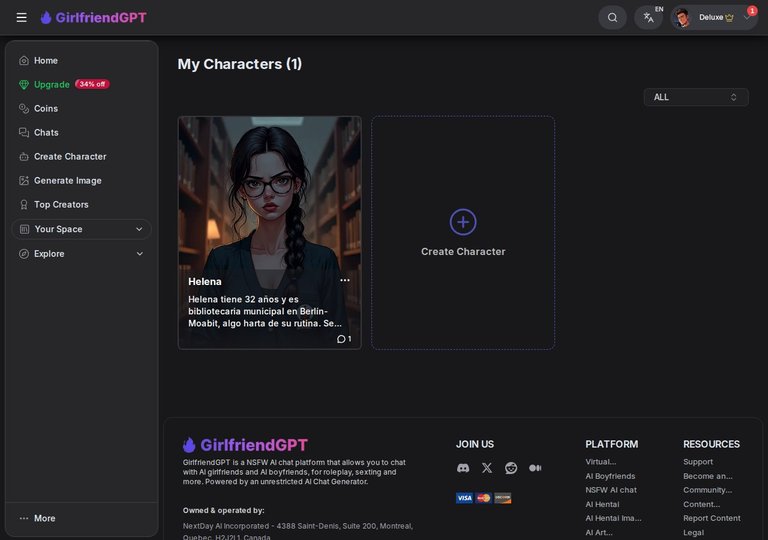Click the Helena description text
This screenshot has height=540, width=768.
point(265,311)
